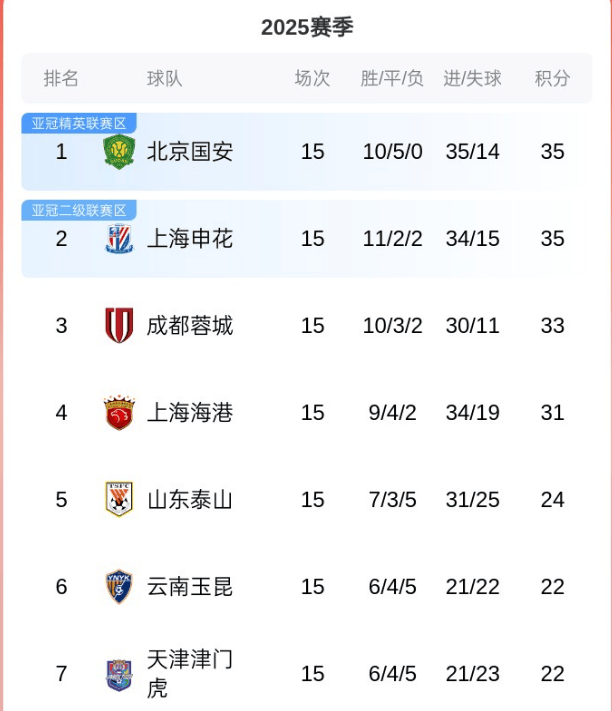
Task: Select the 山东泰山 team name
Action: click(190, 500)
